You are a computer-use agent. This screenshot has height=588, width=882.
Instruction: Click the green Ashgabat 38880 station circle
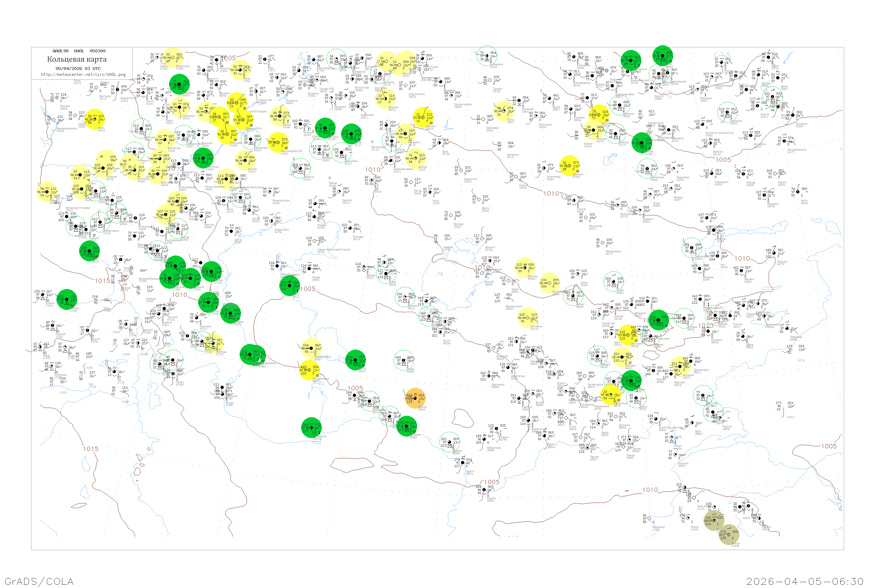click(x=407, y=426)
